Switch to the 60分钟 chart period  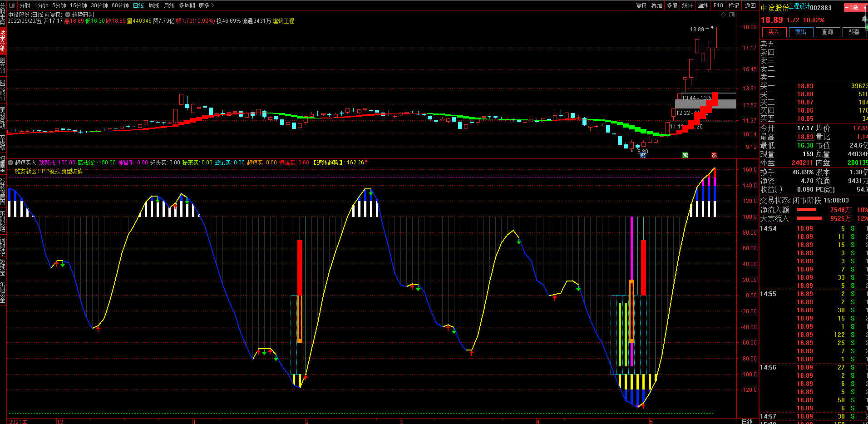coord(120,5)
